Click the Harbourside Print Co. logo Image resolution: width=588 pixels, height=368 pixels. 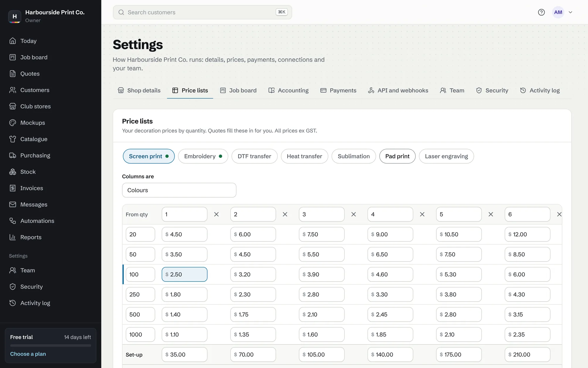tap(14, 16)
